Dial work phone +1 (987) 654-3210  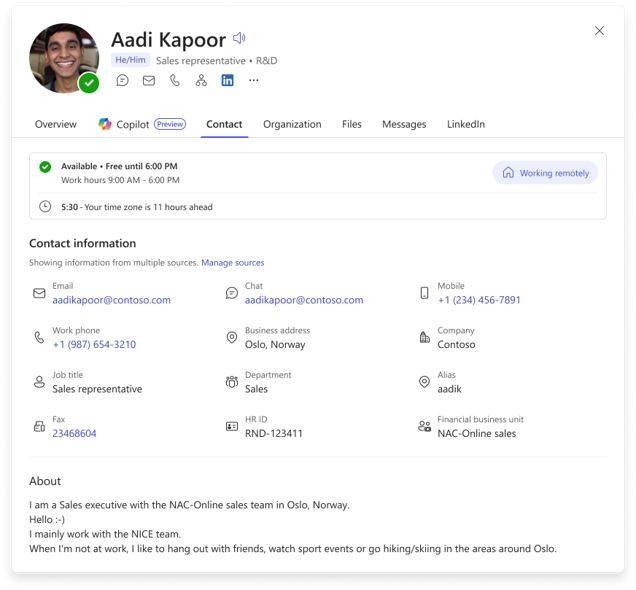point(94,345)
